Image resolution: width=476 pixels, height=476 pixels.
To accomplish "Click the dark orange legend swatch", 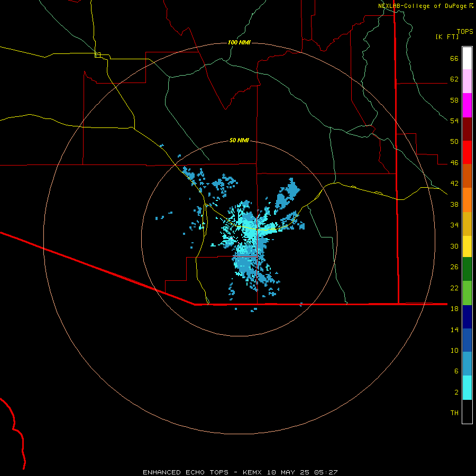I will point(467,176).
